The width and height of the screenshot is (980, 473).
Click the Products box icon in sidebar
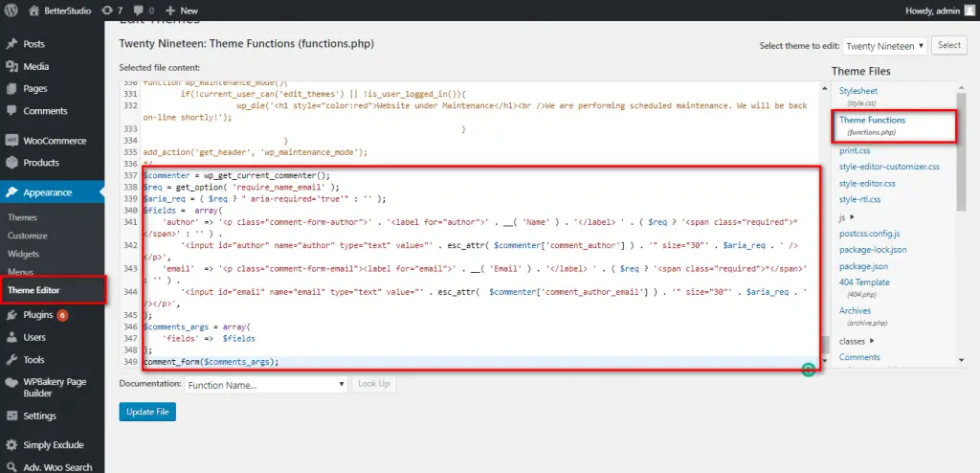click(x=11, y=163)
